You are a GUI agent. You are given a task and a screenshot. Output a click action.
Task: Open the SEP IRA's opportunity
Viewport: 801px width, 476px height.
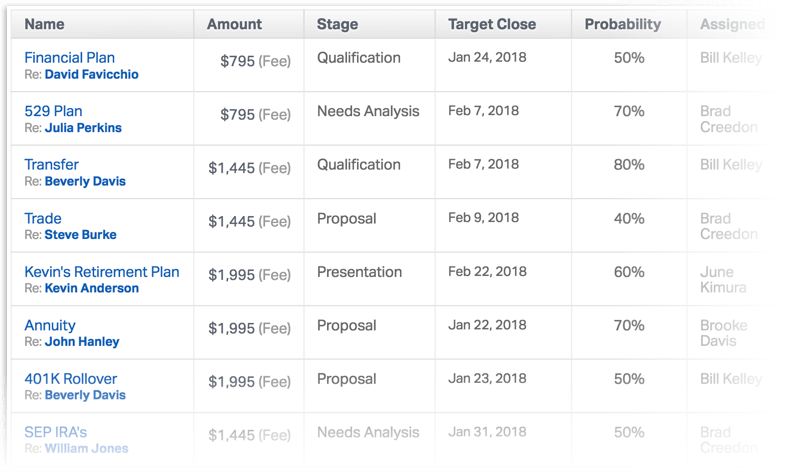(x=56, y=432)
